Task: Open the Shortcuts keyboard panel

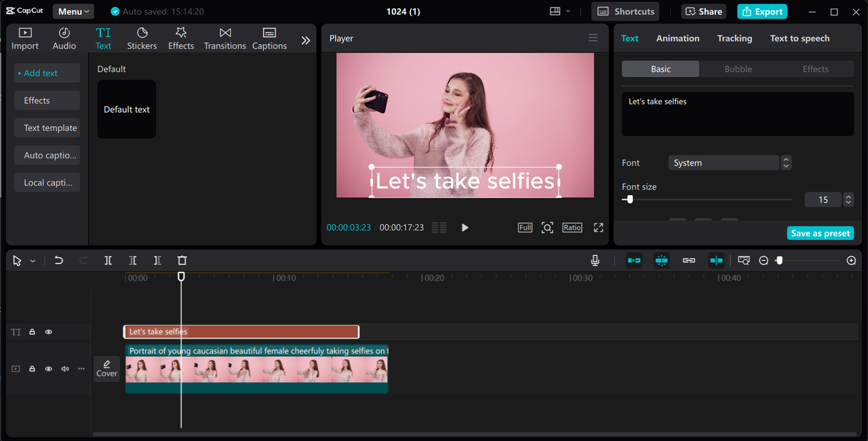Action: tap(626, 12)
